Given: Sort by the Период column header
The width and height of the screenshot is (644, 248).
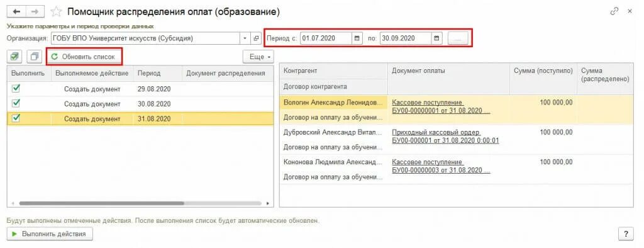Looking at the screenshot, I should [x=158, y=73].
